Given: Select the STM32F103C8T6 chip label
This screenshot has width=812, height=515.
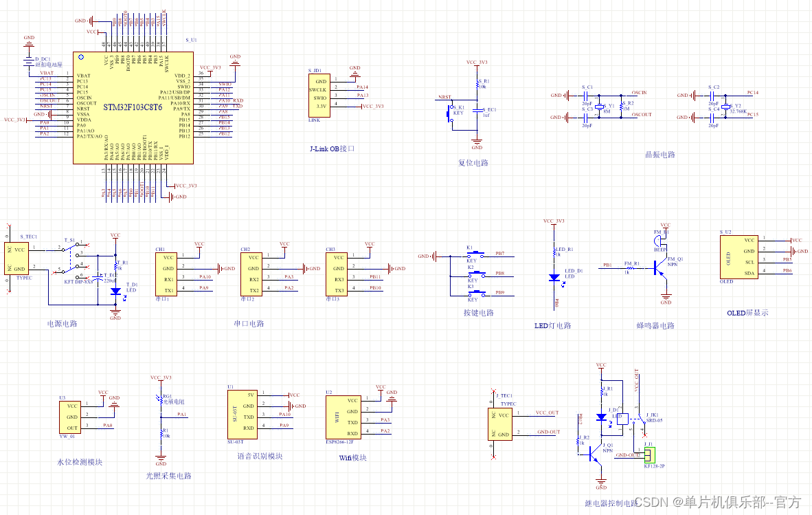Looking at the screenshot, I should 133,107.
